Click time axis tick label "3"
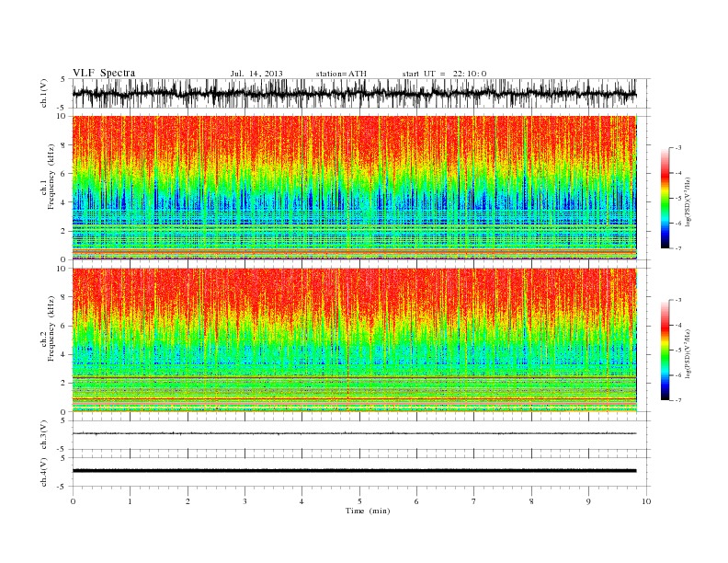Viewport: 728px width, 563px height. [245, 501]
